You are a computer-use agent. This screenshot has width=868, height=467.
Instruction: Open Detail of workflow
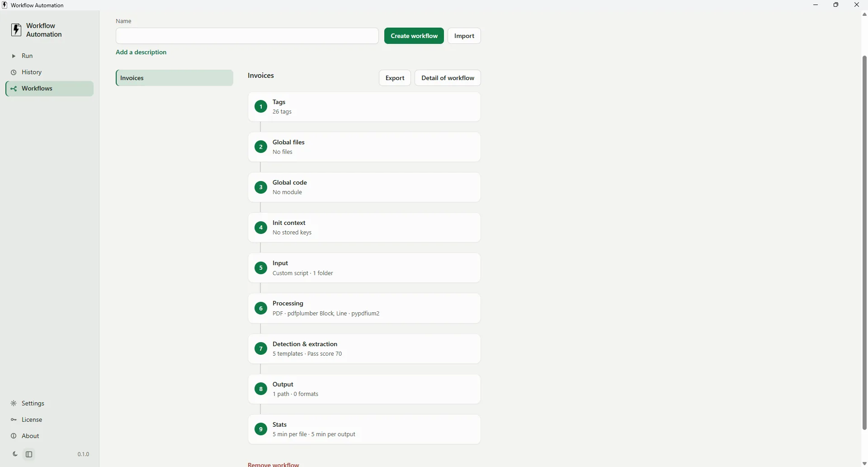448,78
